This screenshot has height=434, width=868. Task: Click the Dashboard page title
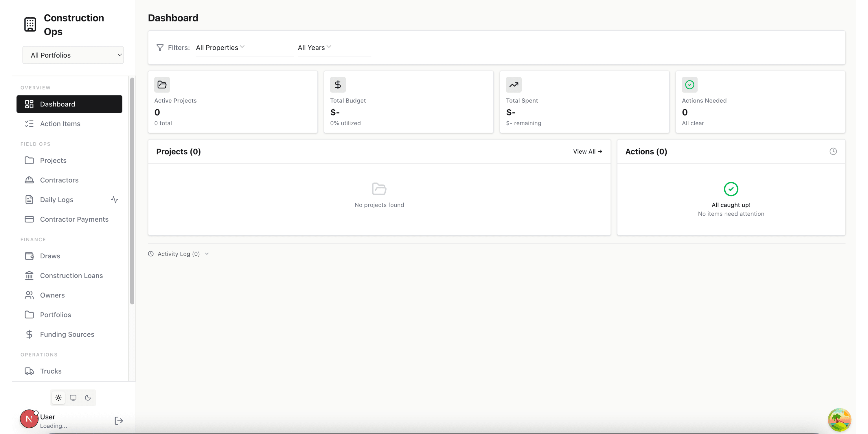pos(173,18)
